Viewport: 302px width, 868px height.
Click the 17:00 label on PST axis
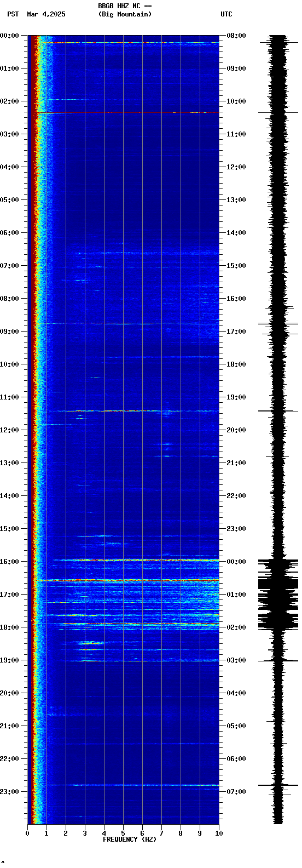tap(10, 595)
